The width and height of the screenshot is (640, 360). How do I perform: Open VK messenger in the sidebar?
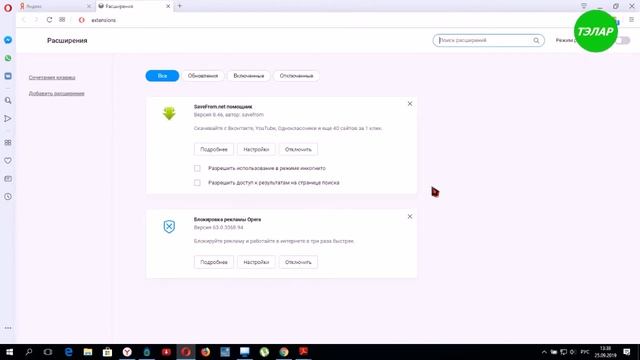coord(8,76)
